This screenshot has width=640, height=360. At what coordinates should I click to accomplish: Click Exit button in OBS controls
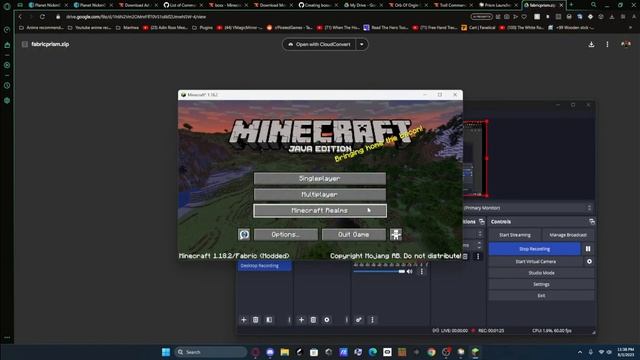(541, 296)
